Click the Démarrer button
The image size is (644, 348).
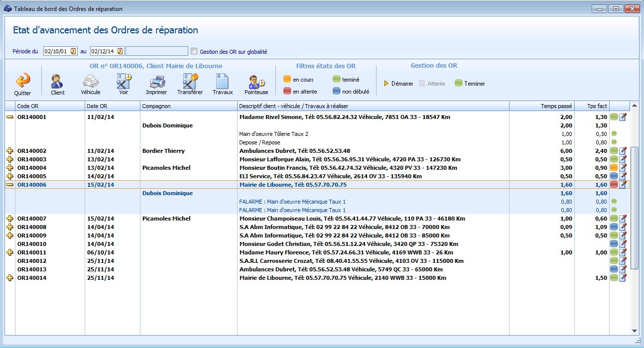pos(398,84)
